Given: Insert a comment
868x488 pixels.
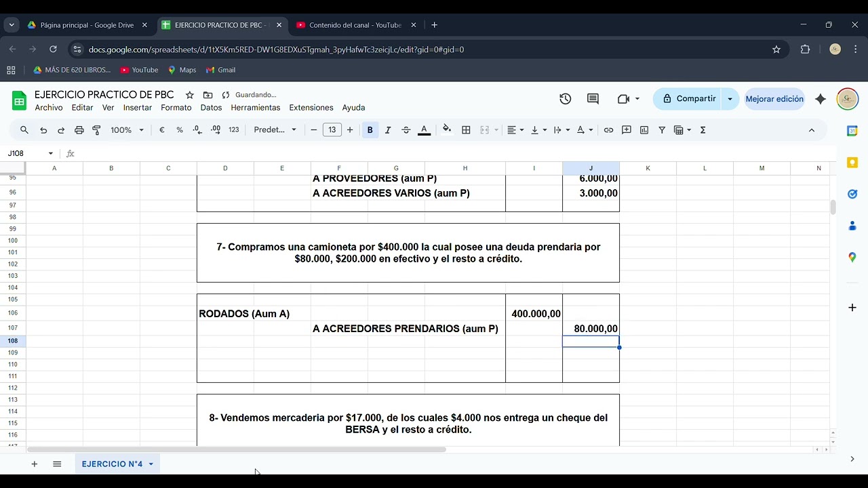Looking at the screenshot, I should 627,130.
